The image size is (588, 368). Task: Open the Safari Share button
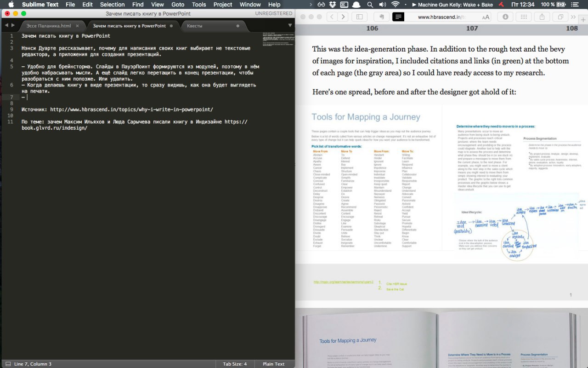[542, 17]
